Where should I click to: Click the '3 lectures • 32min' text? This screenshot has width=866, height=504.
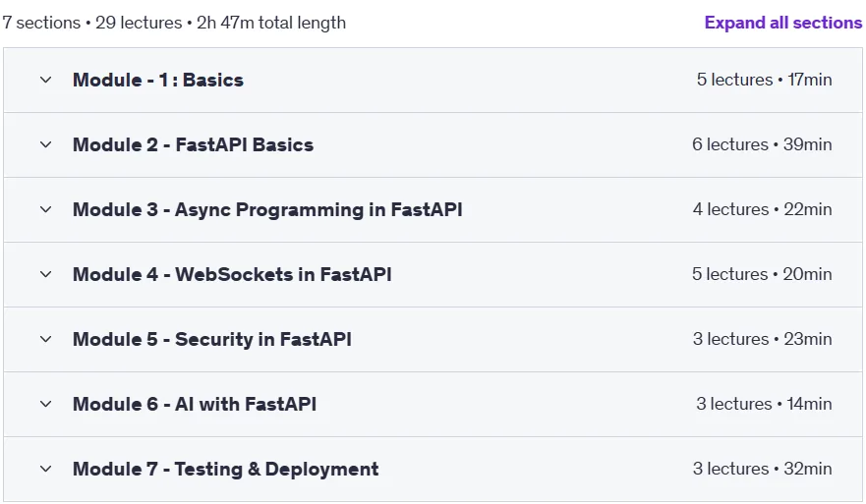point(762,469)
